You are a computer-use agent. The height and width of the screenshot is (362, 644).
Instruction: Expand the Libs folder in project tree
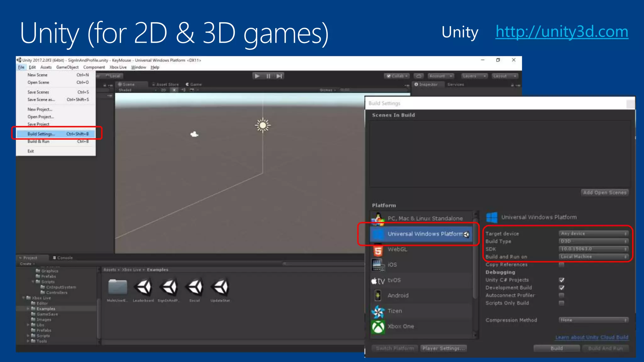point(28,325)
